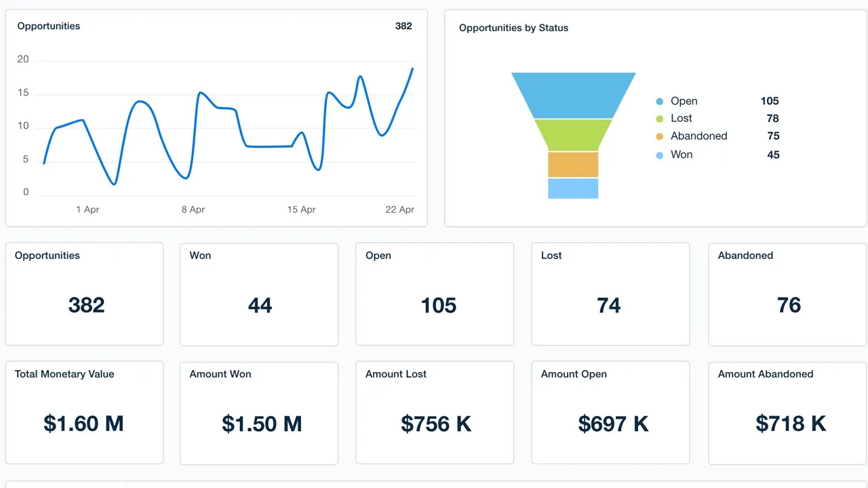
Task: Click the blue Open dot in funnel legend
Action: [659, 102]
